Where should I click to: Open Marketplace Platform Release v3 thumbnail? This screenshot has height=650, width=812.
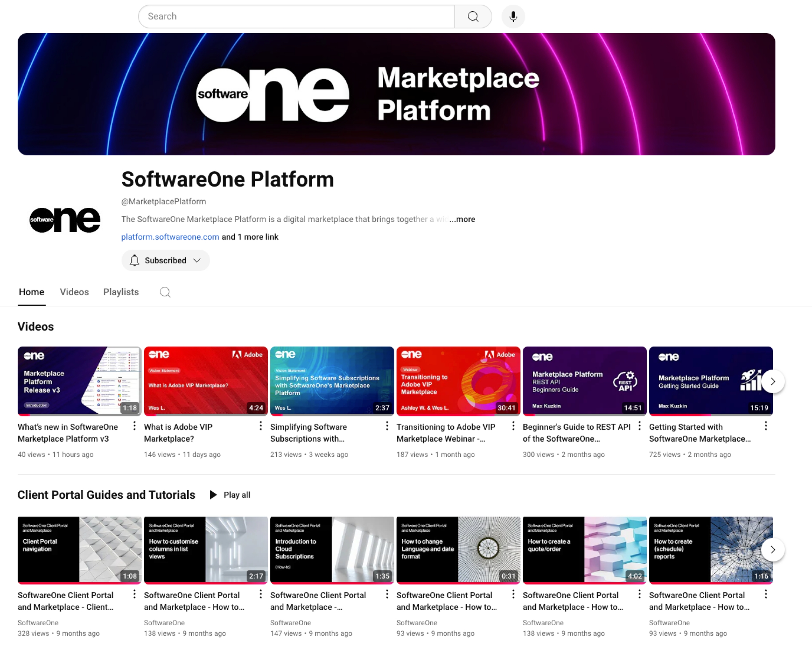point(79,381)
